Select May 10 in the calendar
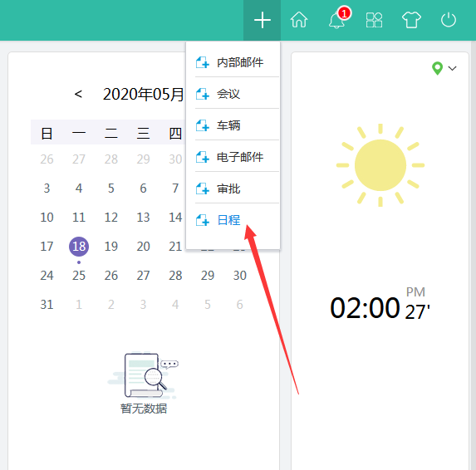This screenshot has height=470, width=476. [x=47, y=218]
